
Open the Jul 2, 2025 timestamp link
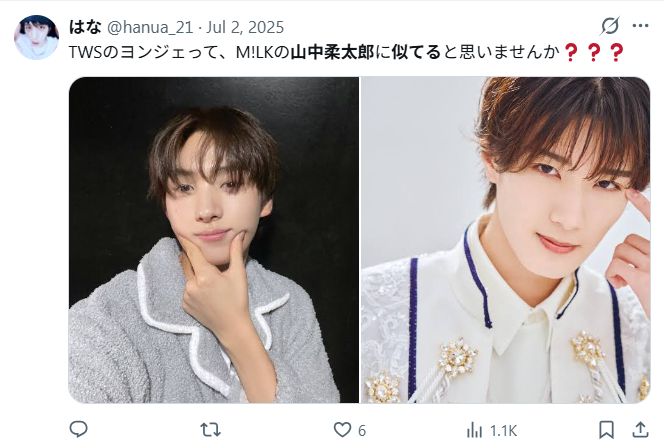[245, 28]
